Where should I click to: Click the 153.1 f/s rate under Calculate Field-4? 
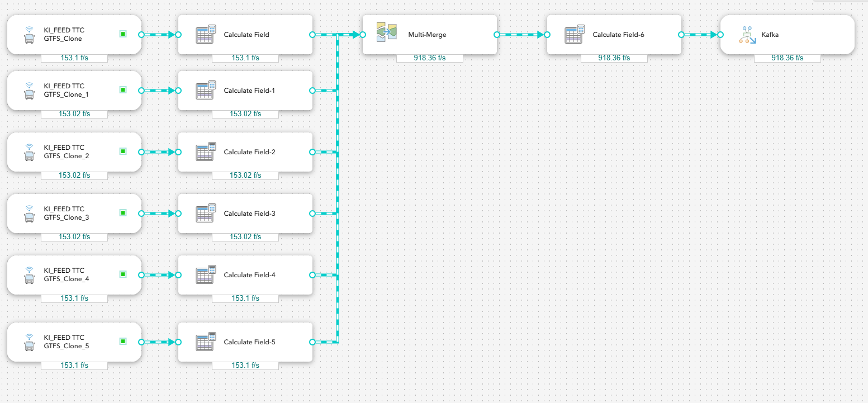[245, 298]
